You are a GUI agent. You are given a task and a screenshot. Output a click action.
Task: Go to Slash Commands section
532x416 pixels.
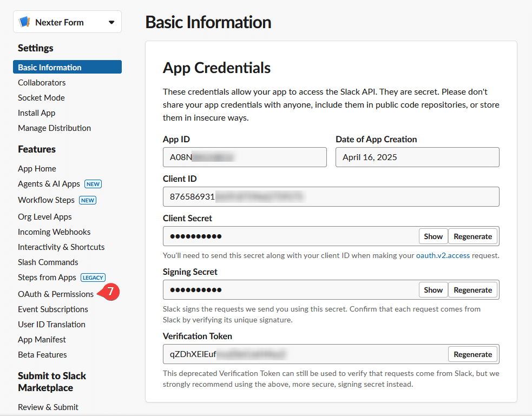pos(48,262)
